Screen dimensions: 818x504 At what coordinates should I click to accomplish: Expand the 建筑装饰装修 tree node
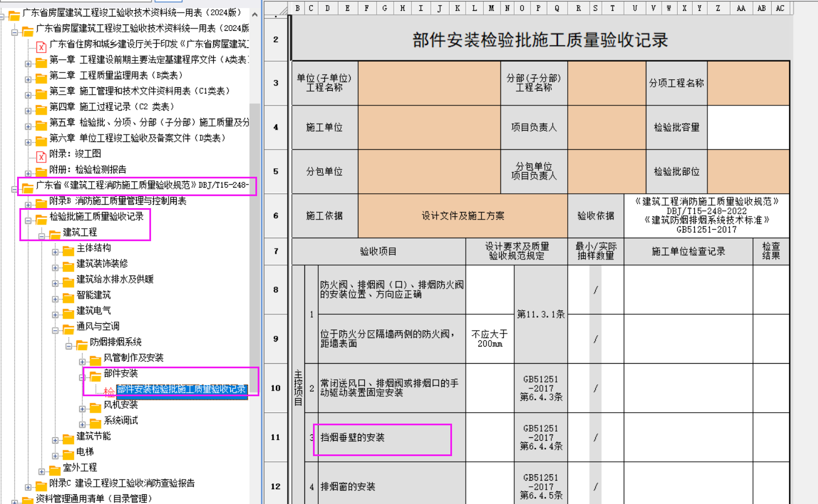pyautogui.click(x=55, y=267)
